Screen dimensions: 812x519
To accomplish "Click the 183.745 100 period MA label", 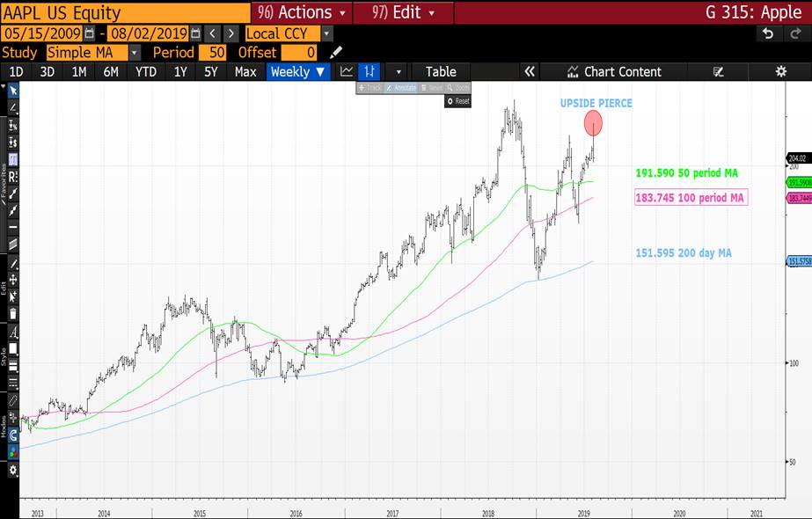I will [691, 197].
